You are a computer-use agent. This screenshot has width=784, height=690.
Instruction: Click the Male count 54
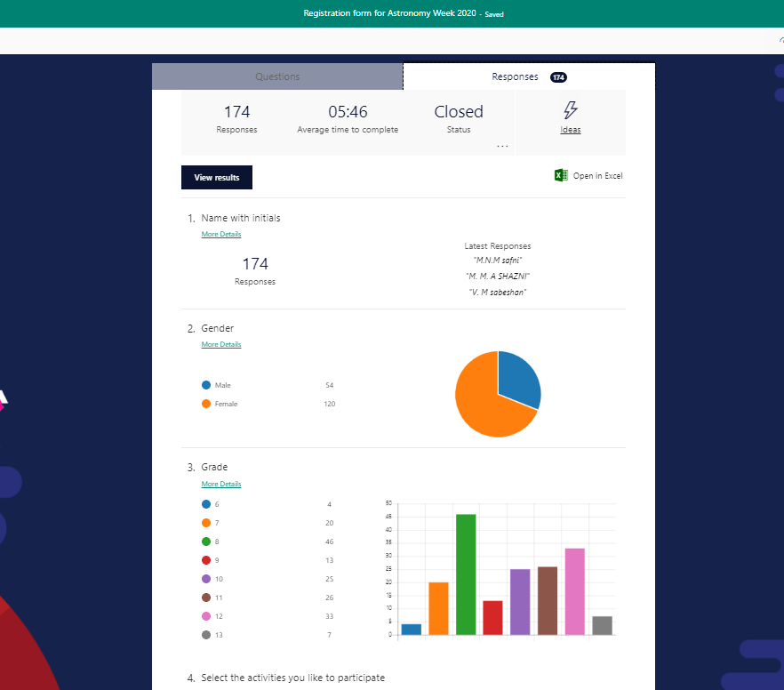(x=330, y=385)
